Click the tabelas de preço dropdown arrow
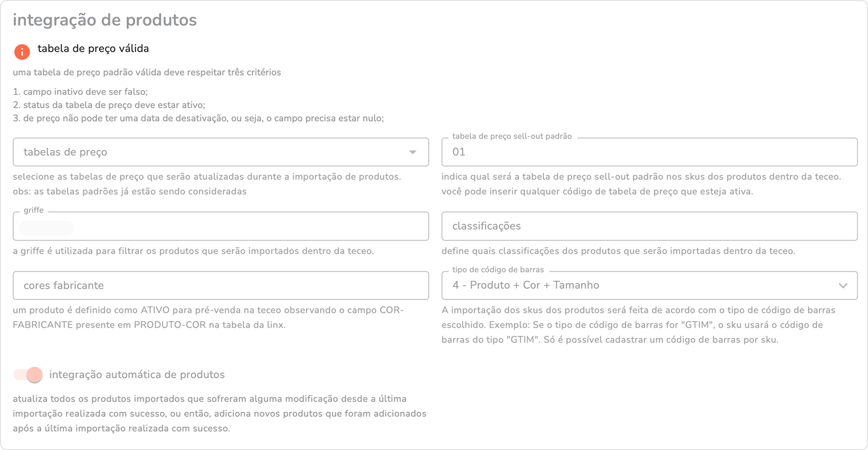This screenshot has width=868, height=450. pos(412,152)
